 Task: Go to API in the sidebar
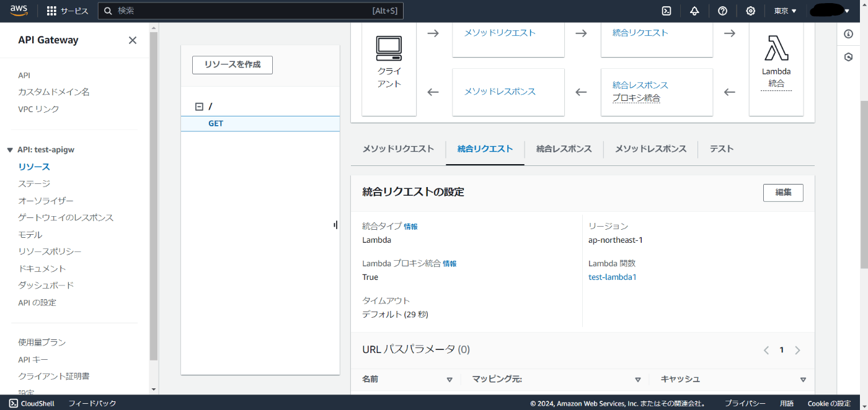click(24, 75)
